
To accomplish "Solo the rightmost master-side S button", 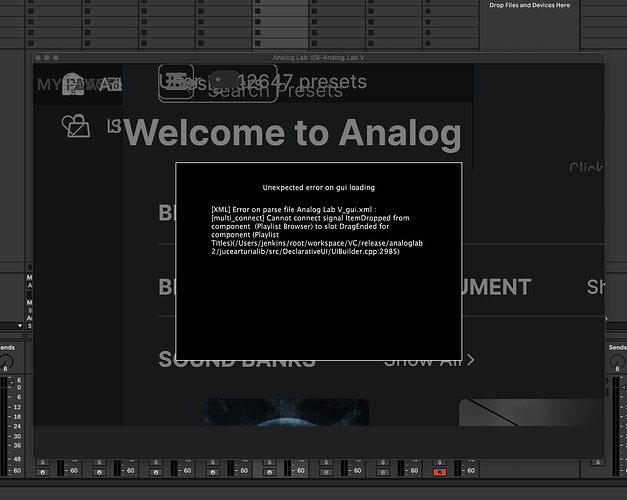I will click(x=598, y=462).
